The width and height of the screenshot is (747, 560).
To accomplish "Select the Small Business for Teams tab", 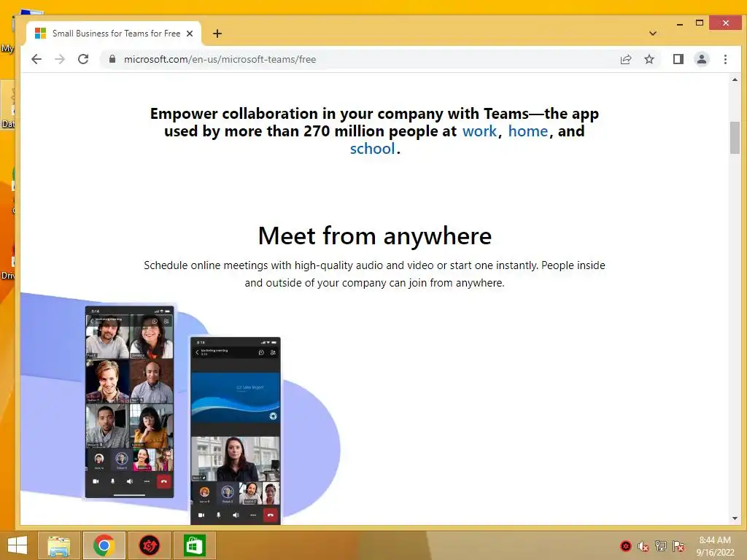I will coord(113,34).
